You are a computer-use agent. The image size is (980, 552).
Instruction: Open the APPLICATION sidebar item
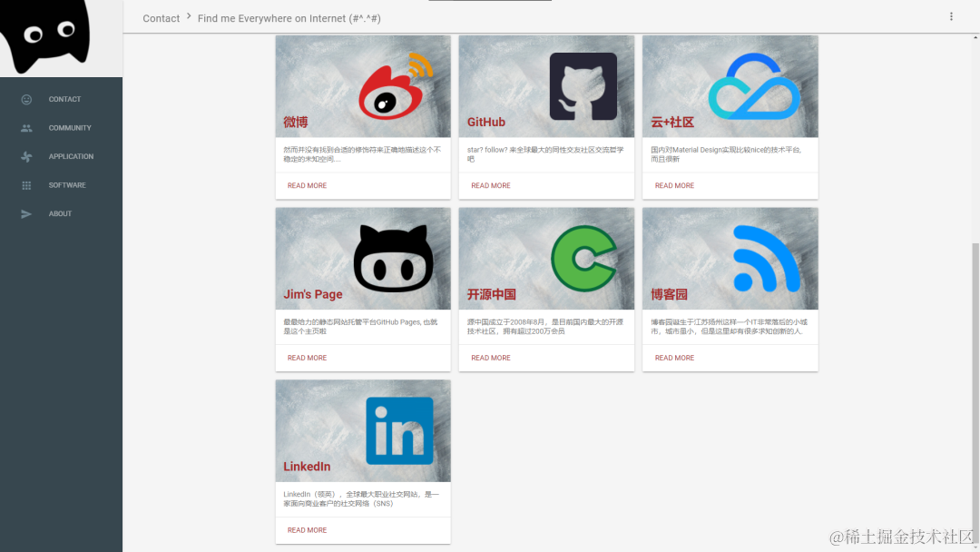tap(62, 156)
